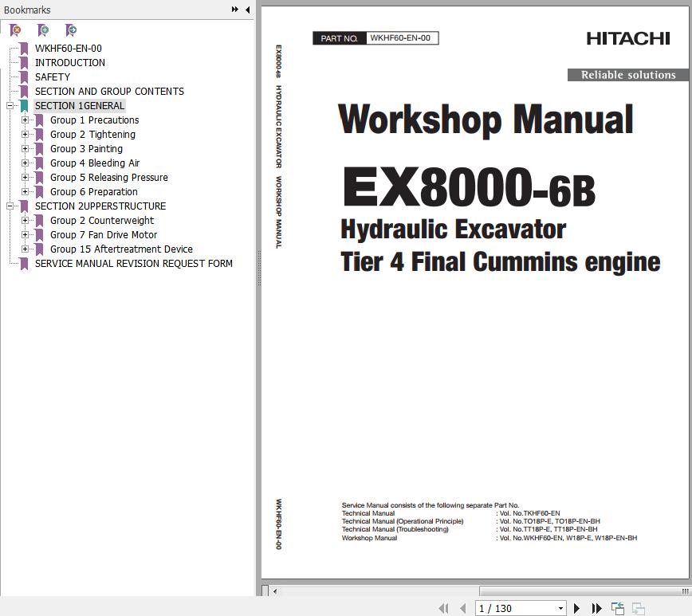Click the Technical Manual (Troubleshooting) line

coord(395,529)
